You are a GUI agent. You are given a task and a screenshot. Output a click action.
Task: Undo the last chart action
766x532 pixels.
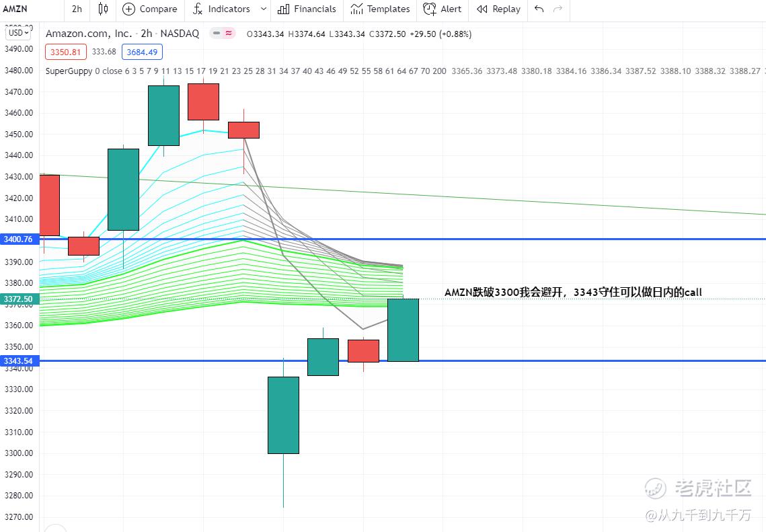coord(539,9)
